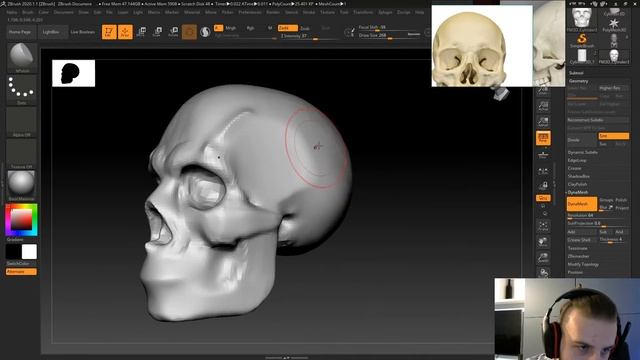Toggle the Mrgb channel mode

(x=231, y=28)
